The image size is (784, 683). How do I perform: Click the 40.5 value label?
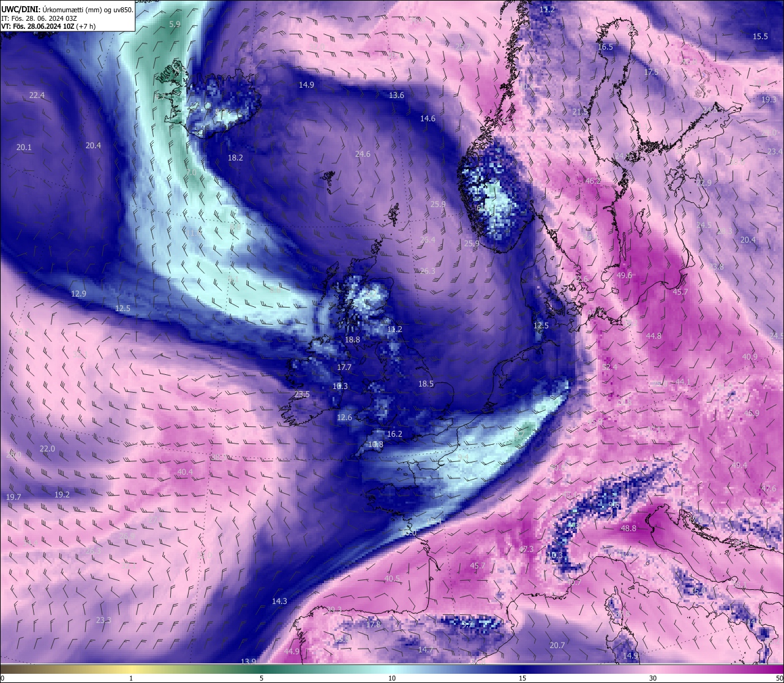(x=392, y=578)
